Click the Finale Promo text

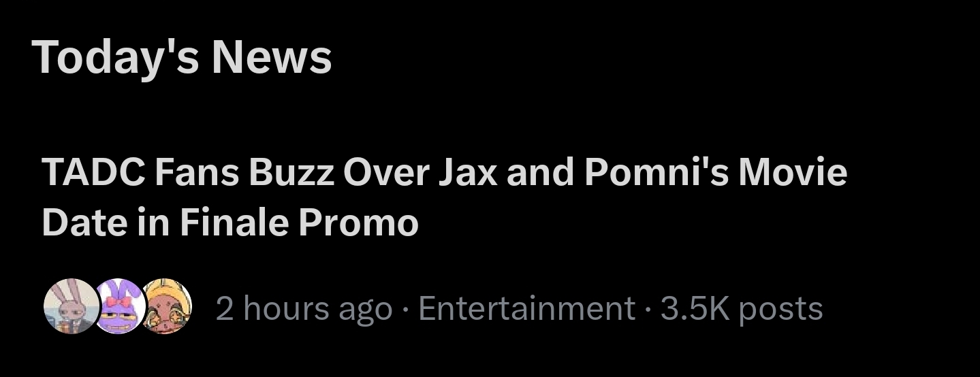[299, 223]
